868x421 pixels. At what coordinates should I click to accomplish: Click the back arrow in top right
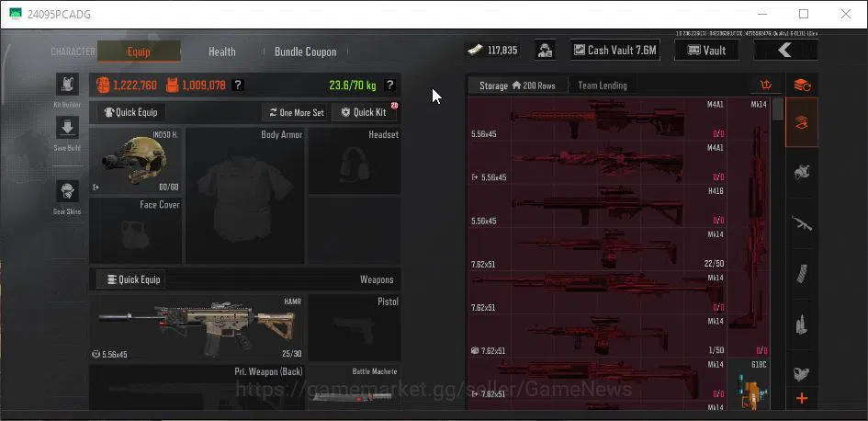pyautogui.click(x=785, y=51)
